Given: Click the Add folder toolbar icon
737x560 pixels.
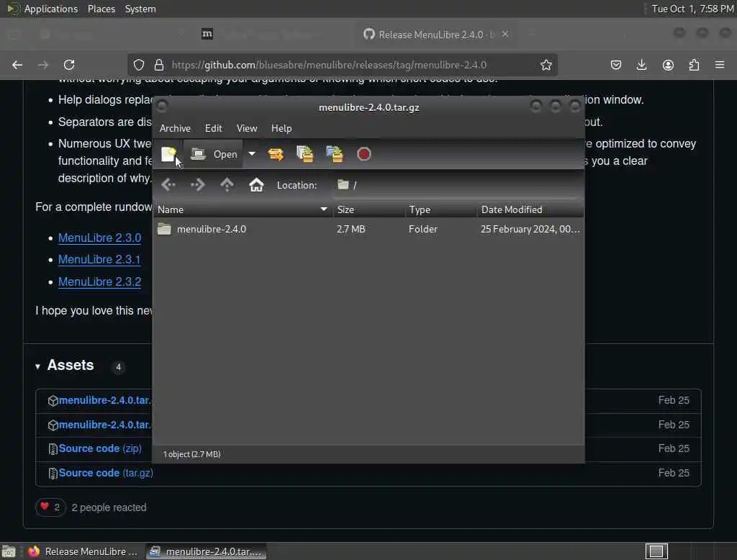Looking at the screenshot, I should [335, 154].
